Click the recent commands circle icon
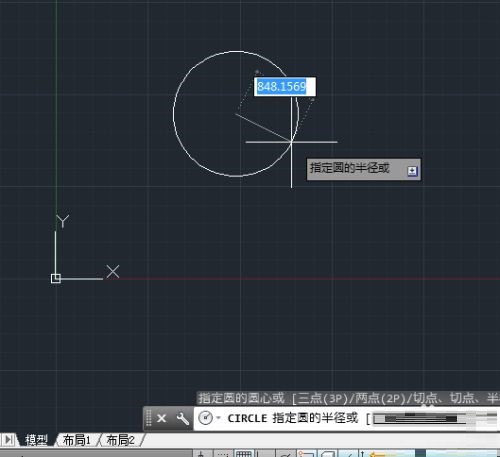This screenshot has width=500, height=457. tap(205, 418)
